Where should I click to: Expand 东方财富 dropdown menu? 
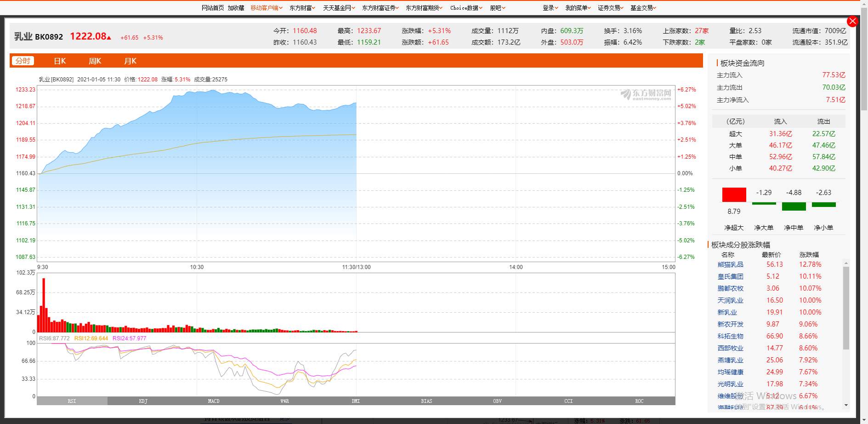(x=302, y=8)
